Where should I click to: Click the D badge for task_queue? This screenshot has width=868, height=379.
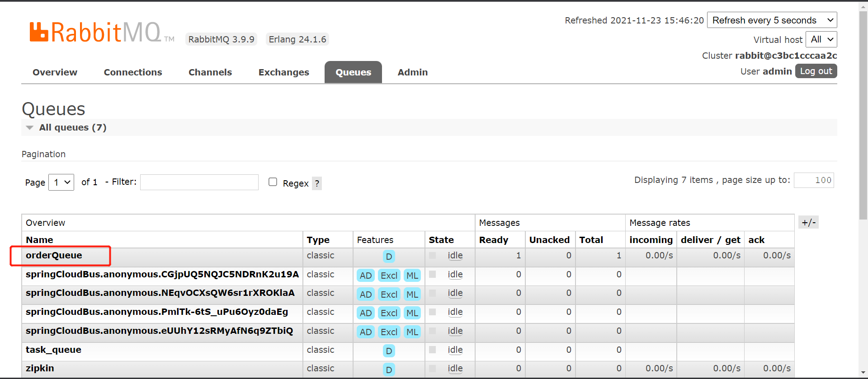[x=389, y=351]
